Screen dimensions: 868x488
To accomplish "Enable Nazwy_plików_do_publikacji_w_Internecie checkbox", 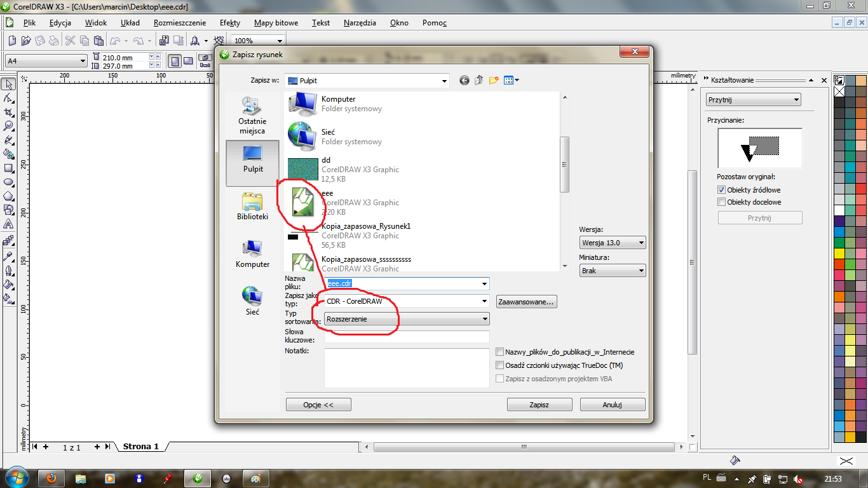I will coord(500,352).
